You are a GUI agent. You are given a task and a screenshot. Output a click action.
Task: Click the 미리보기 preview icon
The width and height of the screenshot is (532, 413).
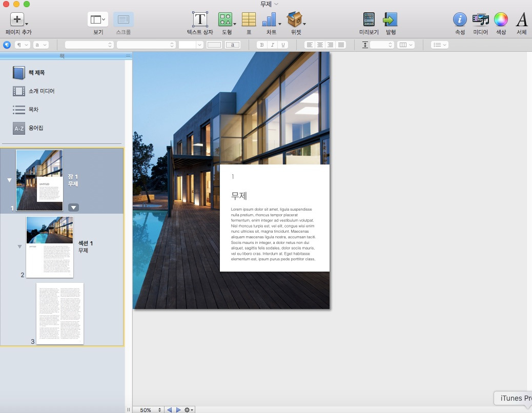point(369,19)
